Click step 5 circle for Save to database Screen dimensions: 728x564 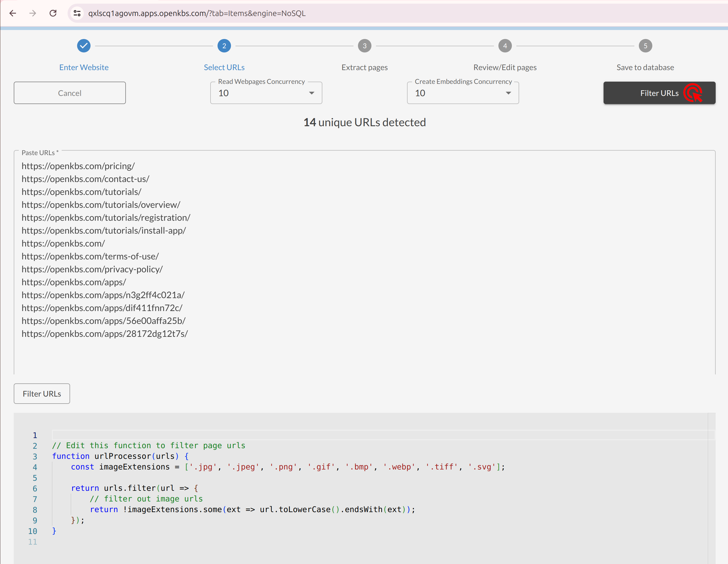(x=645, y=46)
